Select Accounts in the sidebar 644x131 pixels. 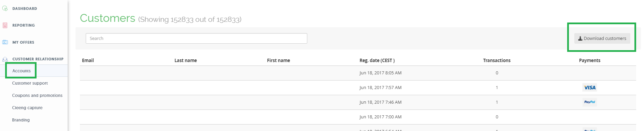click(x=22, y=71)
